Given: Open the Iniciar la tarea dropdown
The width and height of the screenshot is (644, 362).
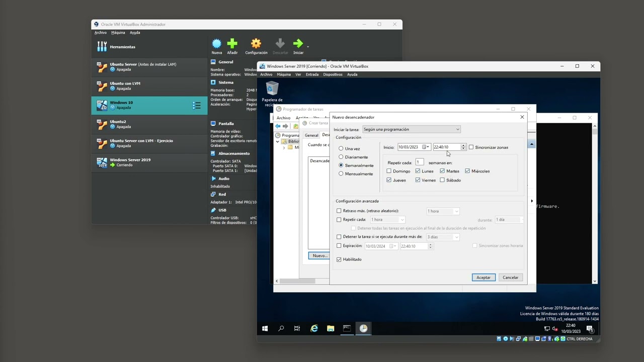Looking at the screenshot, I should pyautogui.click(x=412, y=129).
